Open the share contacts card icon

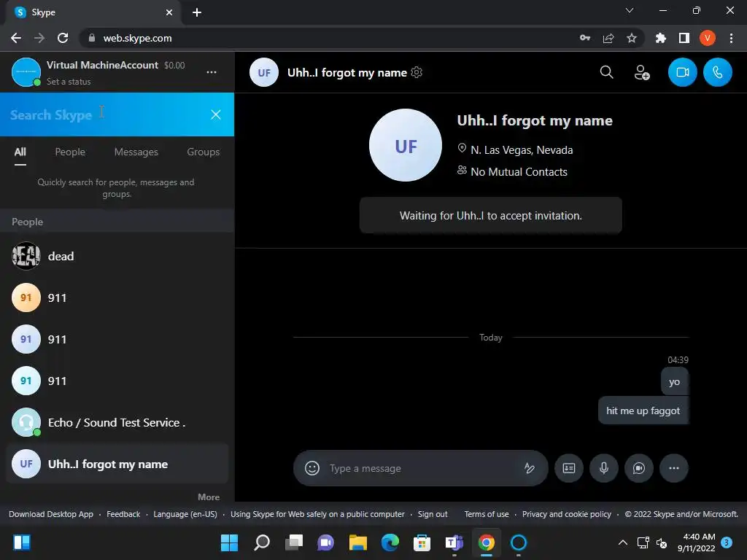pyautogui.click(x=569, y=468)
